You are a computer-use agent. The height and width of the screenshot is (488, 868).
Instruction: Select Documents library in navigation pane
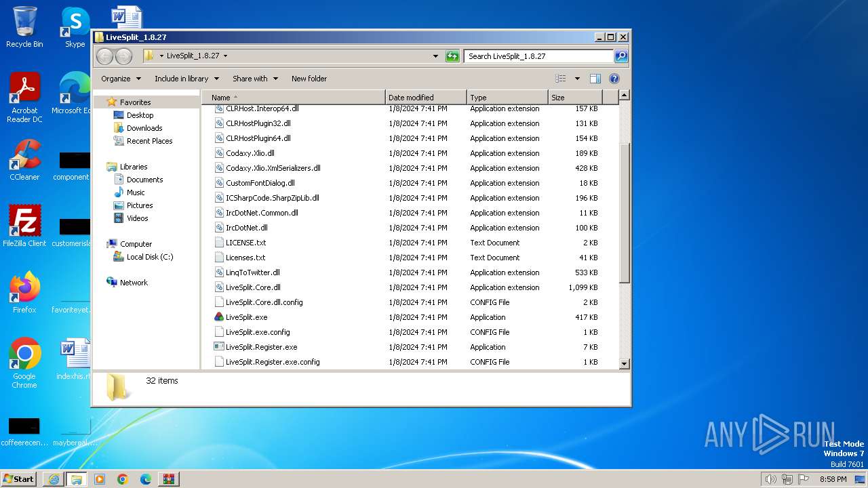tap(144, 180)
